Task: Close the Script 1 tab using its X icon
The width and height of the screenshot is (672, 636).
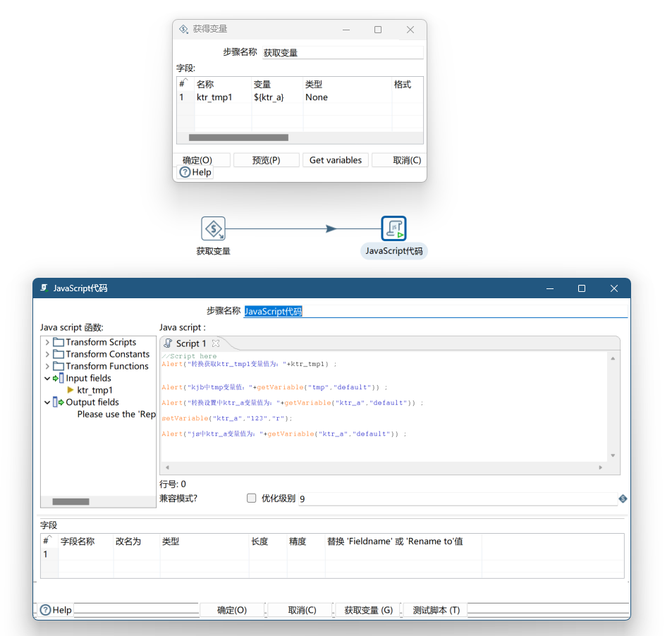Action: click(x=216, y=343)
